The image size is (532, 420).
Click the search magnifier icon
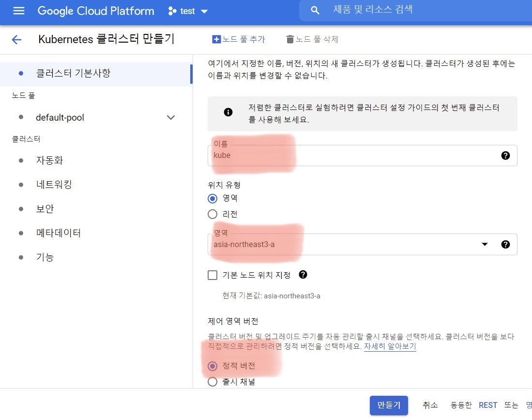(x=315, y=10)
